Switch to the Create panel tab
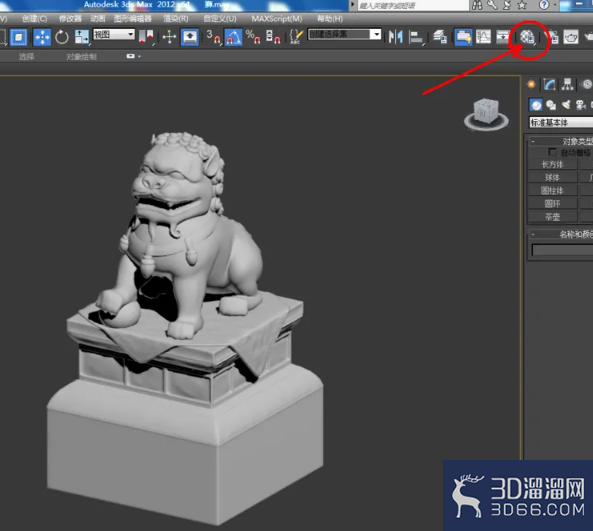The image size is (593, 531). click(x=531, y=84)
